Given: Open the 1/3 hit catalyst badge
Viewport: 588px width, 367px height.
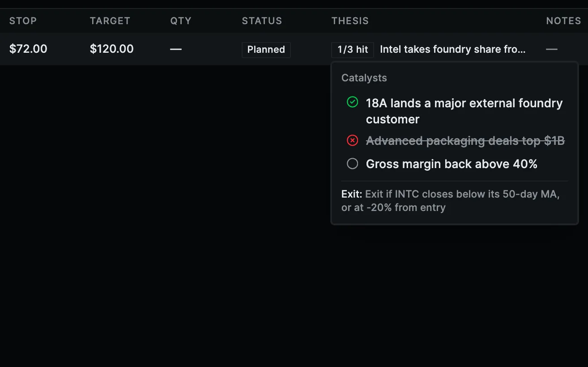Looking at the screenshot, I should tap(353, 50).
